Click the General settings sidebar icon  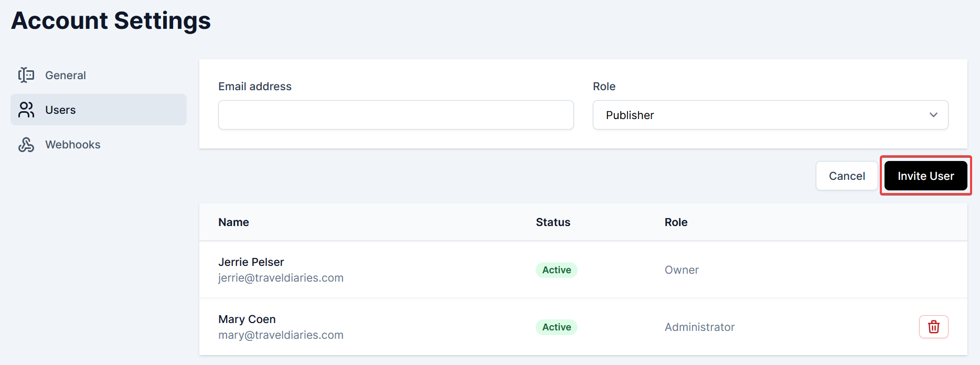click(x=26, y=75)
